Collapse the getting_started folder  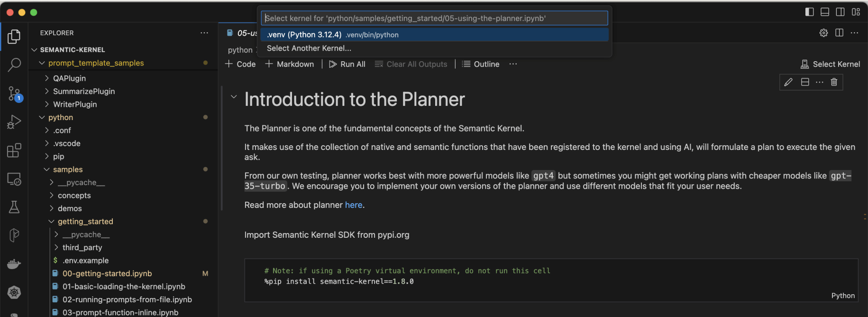click(x=52, y=222)
